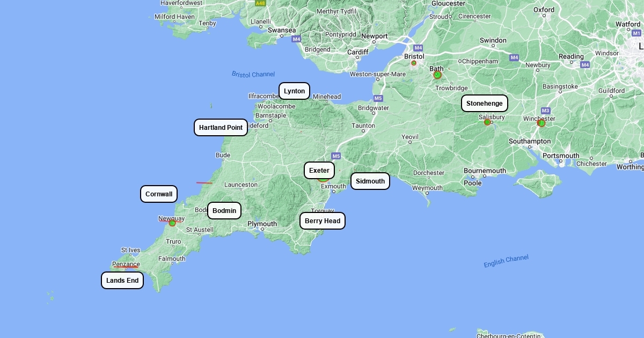644x338 pixels.
Task: Open the Lands End label box
Action: point(122,281)
